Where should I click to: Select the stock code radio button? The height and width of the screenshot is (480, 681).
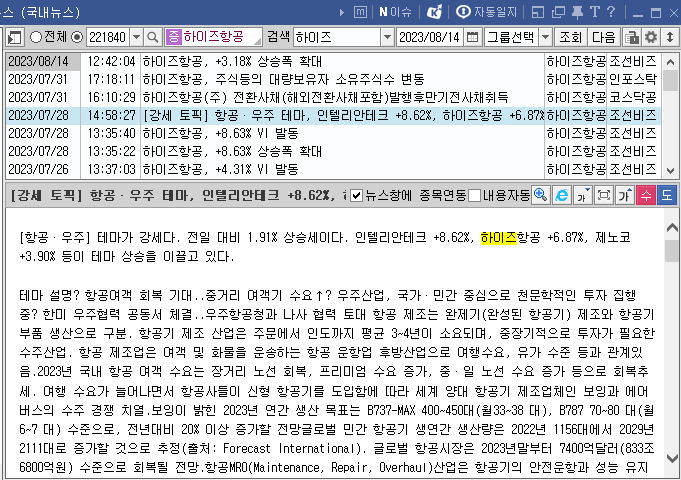[x=77, y=37]
